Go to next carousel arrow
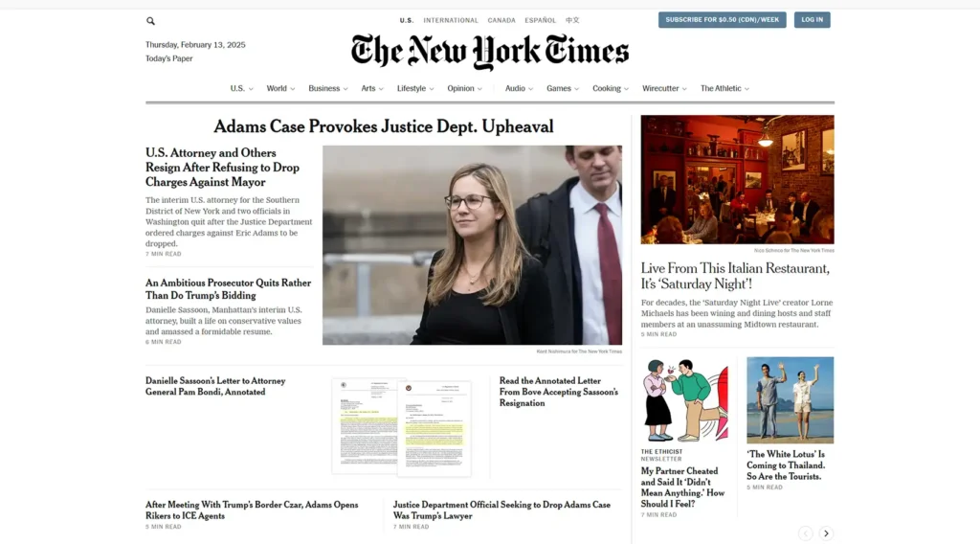980x544 pixels. pos(826,533)
